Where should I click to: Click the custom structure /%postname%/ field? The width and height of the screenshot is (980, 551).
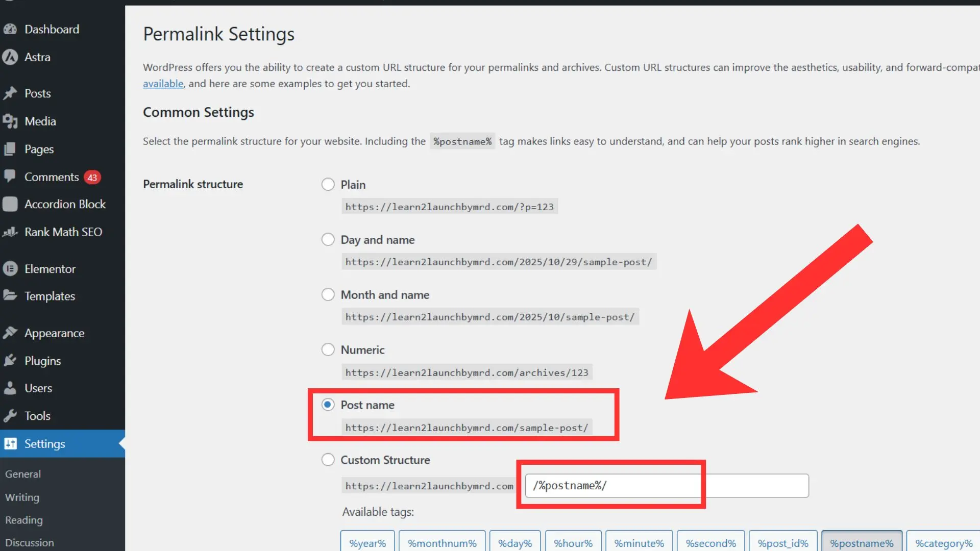tap(667, 485)
